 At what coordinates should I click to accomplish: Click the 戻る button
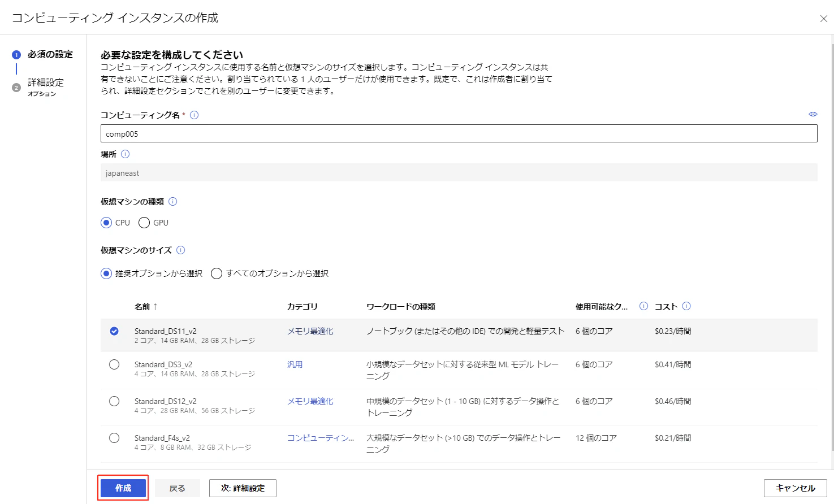click(x=178, y=488)
